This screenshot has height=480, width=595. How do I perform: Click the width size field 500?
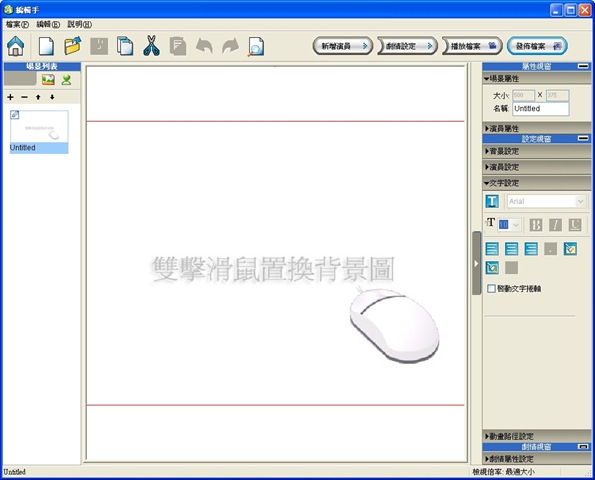(x=523, y=95)
